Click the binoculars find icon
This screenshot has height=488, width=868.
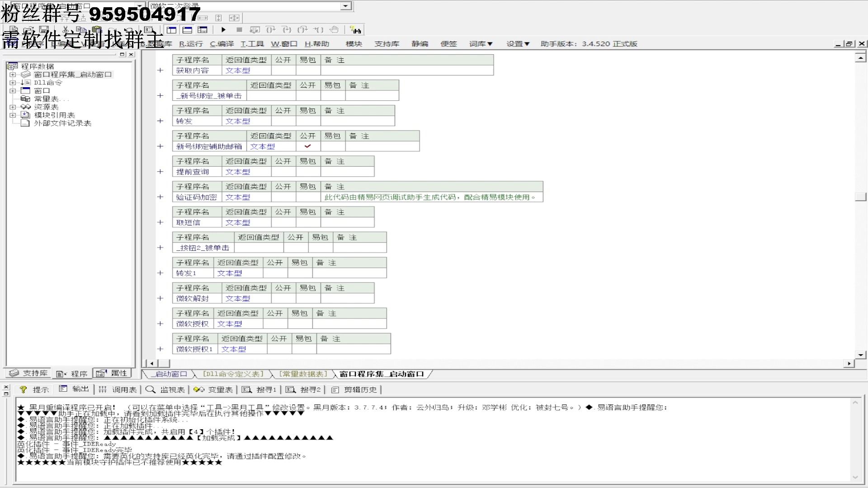point(355,30)
